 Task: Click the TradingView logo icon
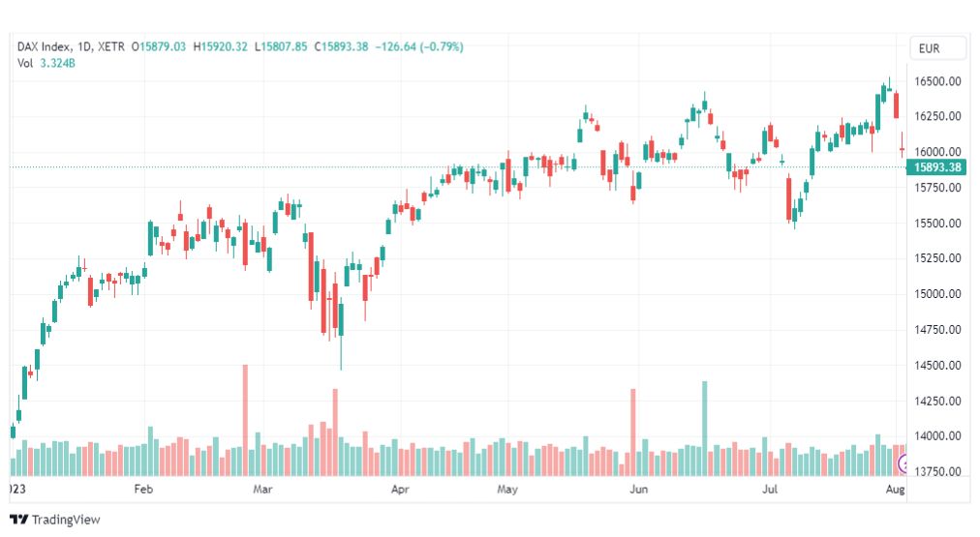[18, 520]
